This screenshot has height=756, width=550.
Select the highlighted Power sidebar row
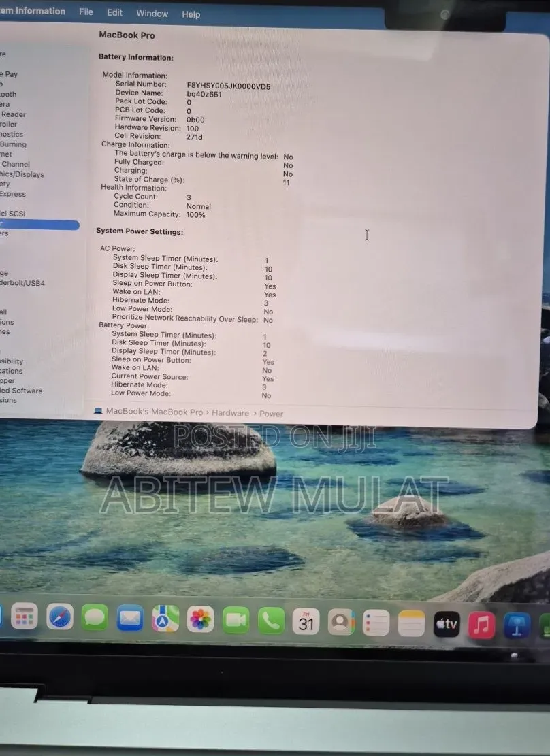point(39,224)
